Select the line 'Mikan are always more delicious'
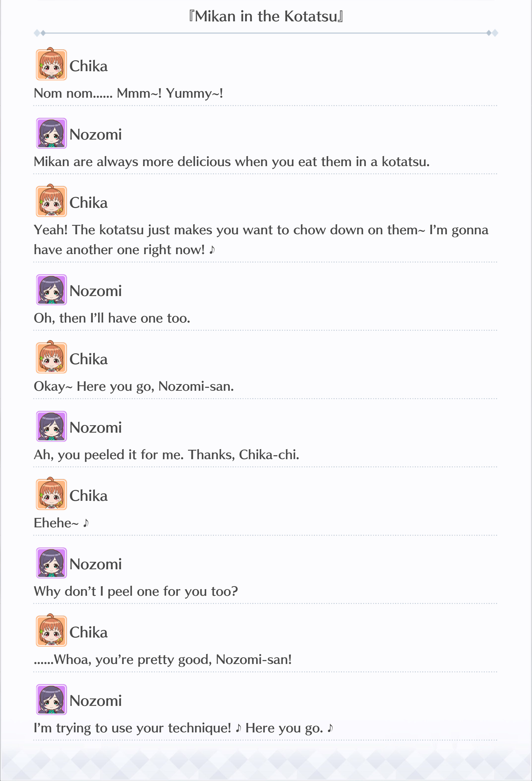The height and width of the screenshot is (781, 532). [232, 162]
